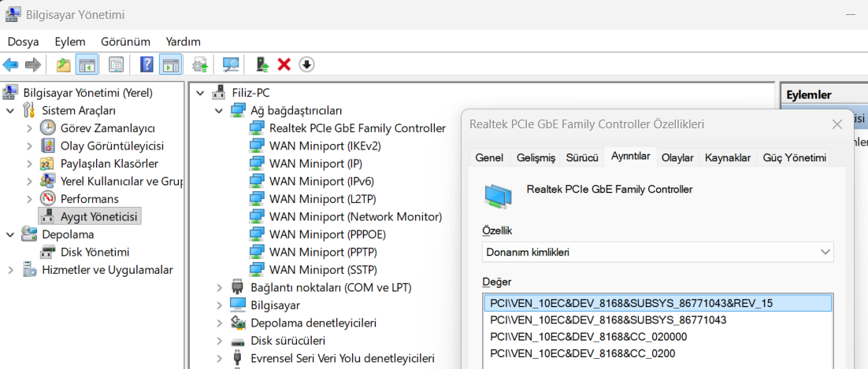This screenshot has width=868, height=369.
Task: Click the Performans gauge icon
Action: click(47, 198)
